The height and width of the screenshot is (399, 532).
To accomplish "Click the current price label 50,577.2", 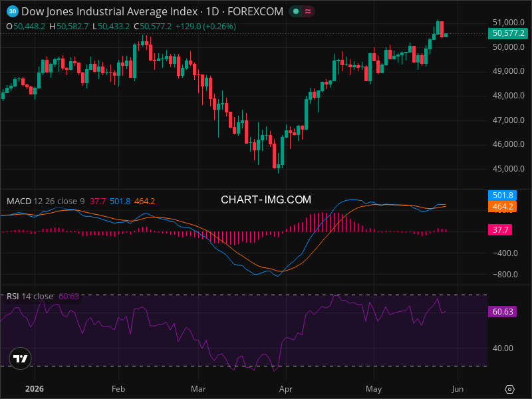I will coord(508,33).
